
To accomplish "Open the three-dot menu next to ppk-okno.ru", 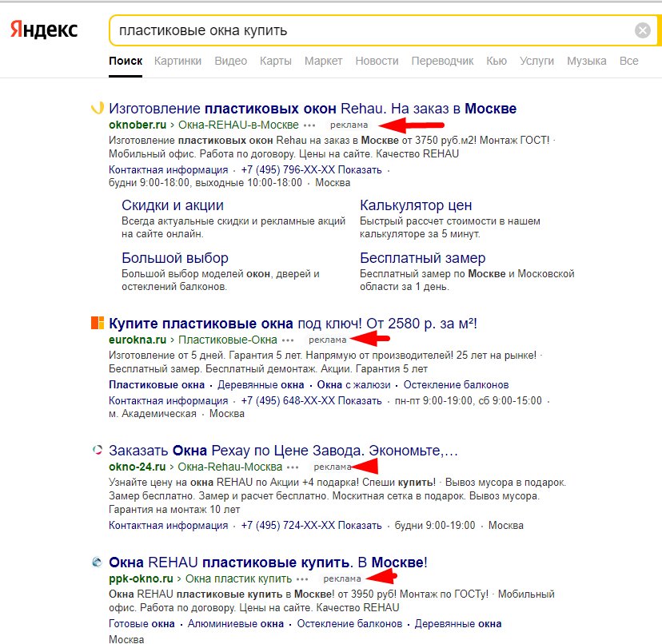I will (x=302, y=579).
